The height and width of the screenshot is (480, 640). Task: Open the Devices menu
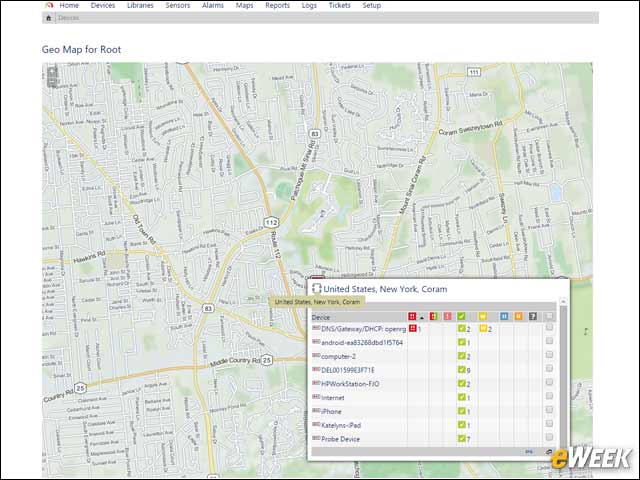pyautogui.click(x=103, y=5)
